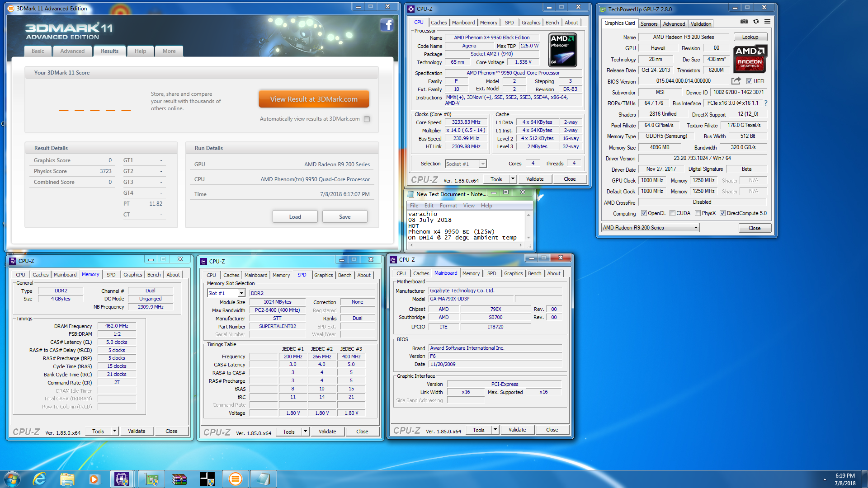Click the CPU-Z Bench tab in SPD window
The image size is (868, 488).
344,275
